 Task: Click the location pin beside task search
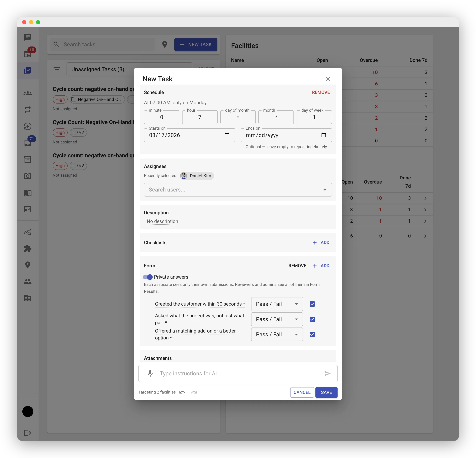point(165,44)
